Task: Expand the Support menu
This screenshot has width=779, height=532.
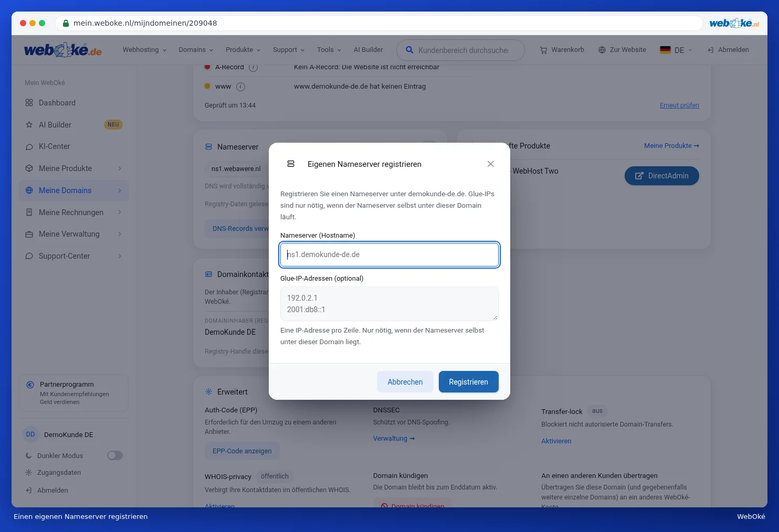Action: pyautogui.click(x=289, y=50)
